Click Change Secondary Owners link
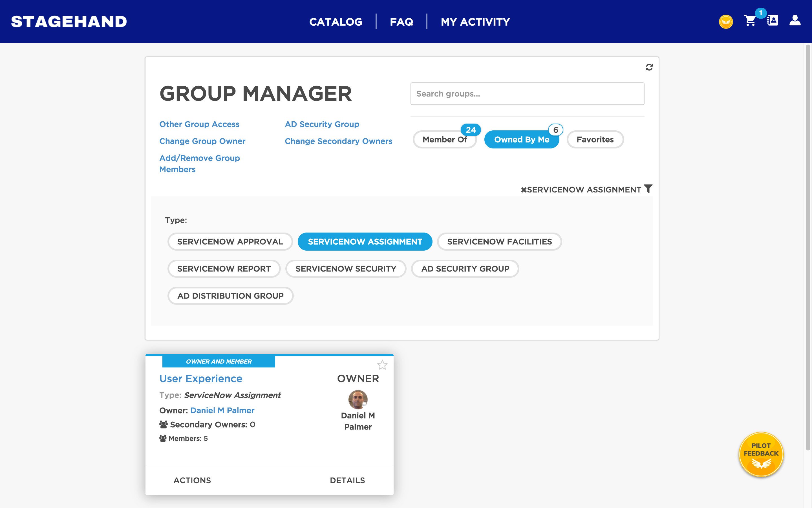This screenshot has height=508, width=812. coord(338,141)
